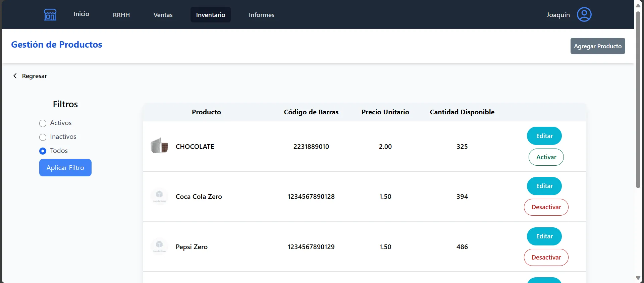The image size is (644, 283).
Task: Edit the Pepsi Zero product
Action: click(x=544, y=236)
